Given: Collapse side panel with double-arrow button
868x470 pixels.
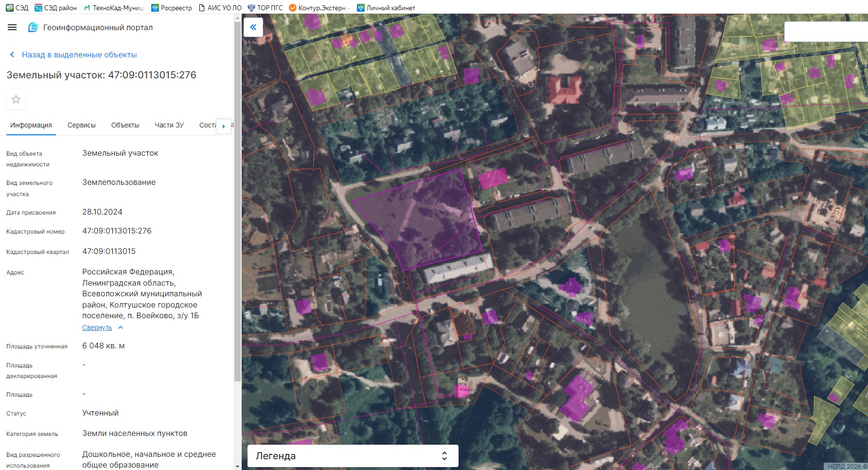Looking at the screenshot, I should pyautogui.click(x=253, y=27).
